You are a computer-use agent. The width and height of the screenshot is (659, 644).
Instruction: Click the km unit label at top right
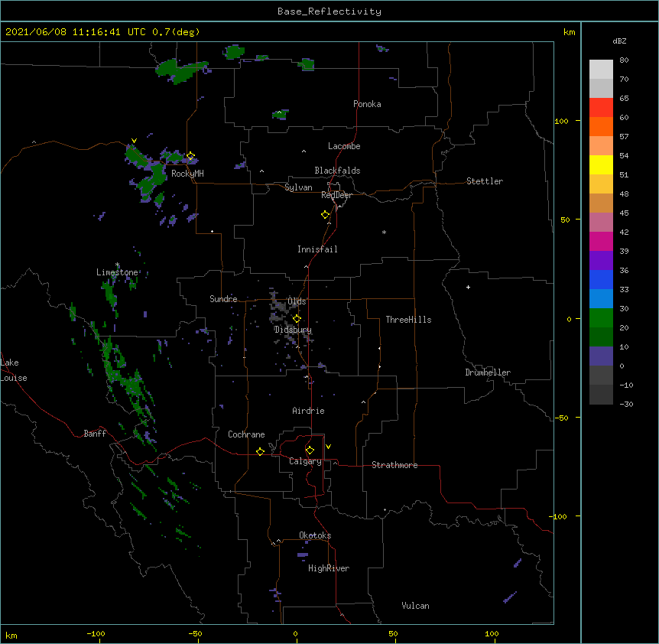tap(569, 32)
